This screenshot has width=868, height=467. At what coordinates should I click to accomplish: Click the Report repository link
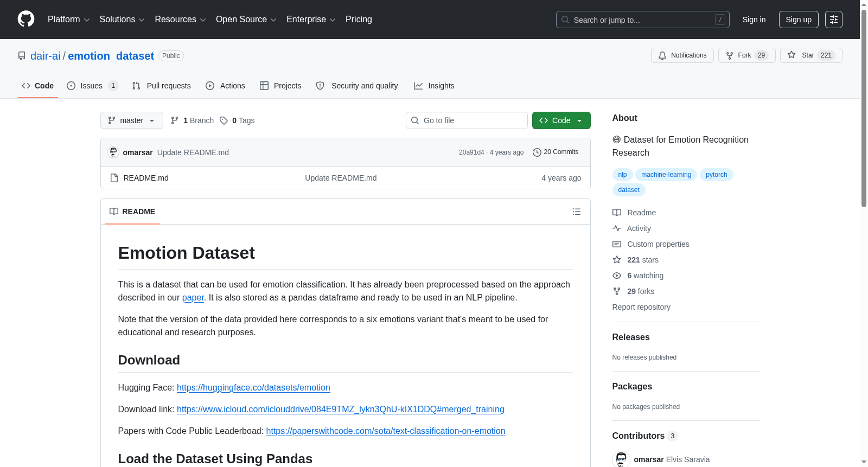pos(641,307)
